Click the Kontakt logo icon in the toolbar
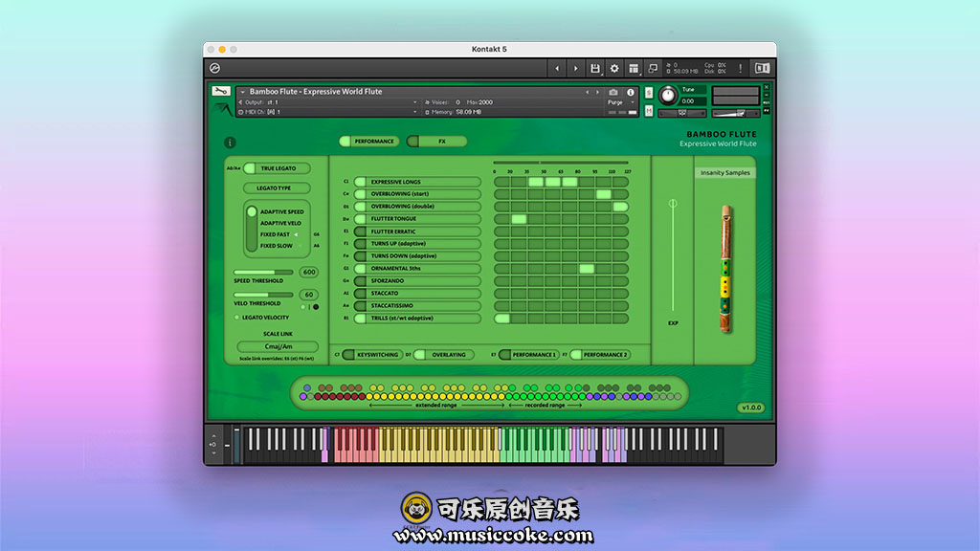980x551 pixels. 215,68
